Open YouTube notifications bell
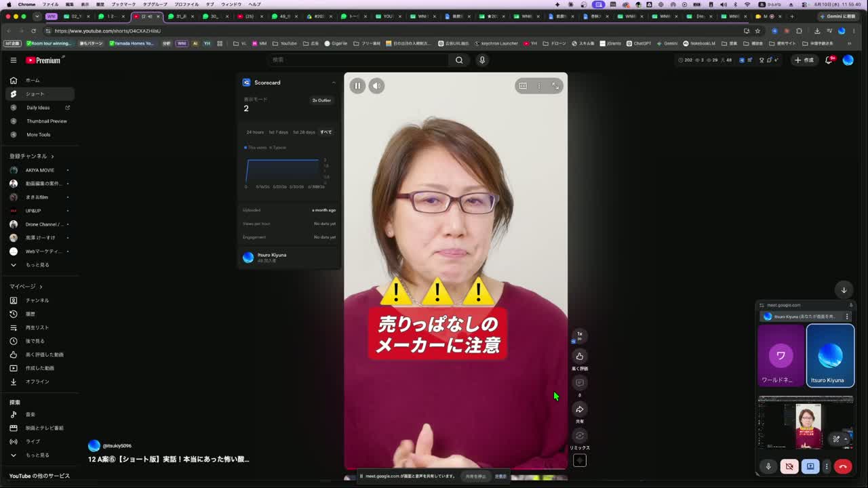 [x=828, y=60]
